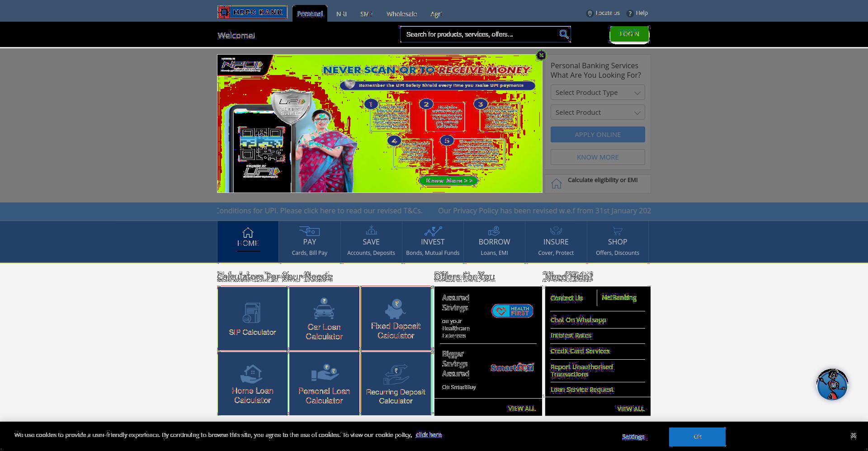Click VIEW ALL under Offers For You
This screenshot has height=451, width=868.
[x=521, y=409]
